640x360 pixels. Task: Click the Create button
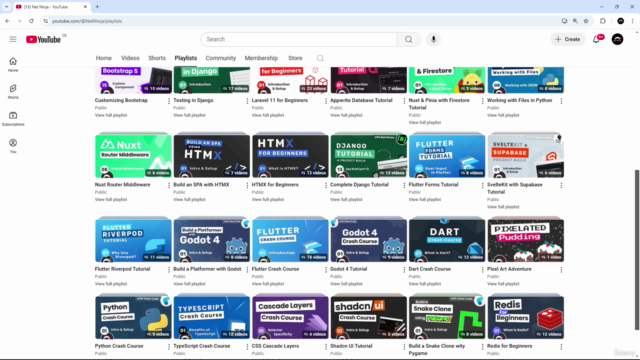[568, 39]
